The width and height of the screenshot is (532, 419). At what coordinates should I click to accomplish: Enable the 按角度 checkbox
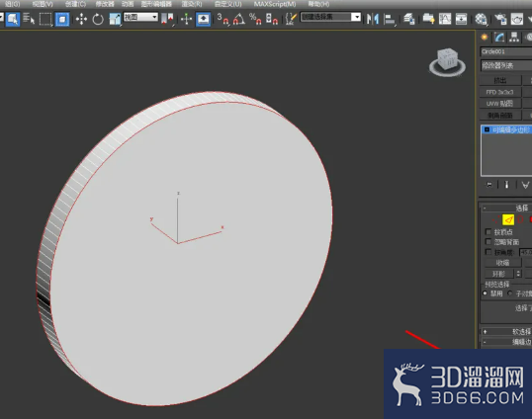click(488, 252)
